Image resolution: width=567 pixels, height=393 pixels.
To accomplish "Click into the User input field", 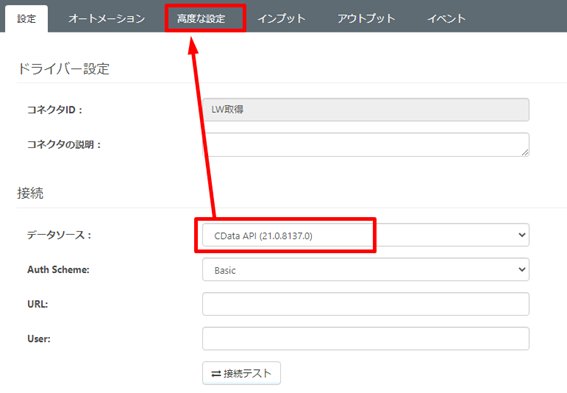I will pyautogui.click(x=366, y=339).
